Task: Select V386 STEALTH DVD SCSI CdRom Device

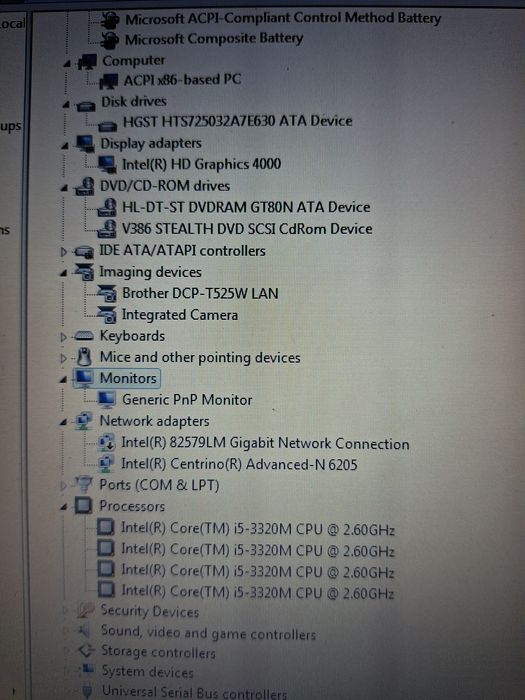Action: [247, 229]
